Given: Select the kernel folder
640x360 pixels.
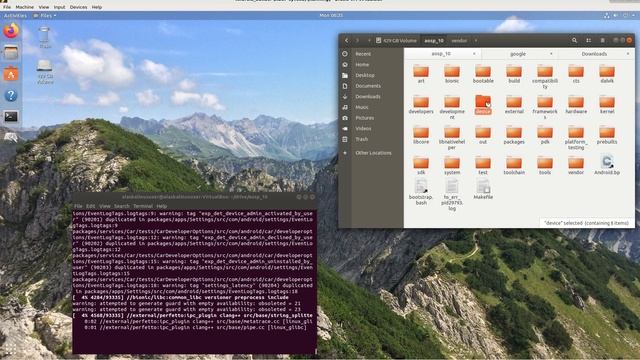Looking at the screenshot, I should pos(607,104).
